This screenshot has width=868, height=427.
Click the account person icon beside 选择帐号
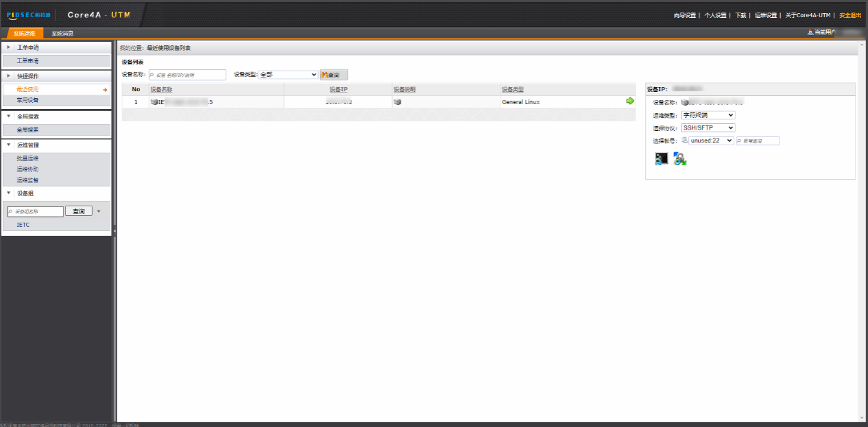(x=684, y=141)
